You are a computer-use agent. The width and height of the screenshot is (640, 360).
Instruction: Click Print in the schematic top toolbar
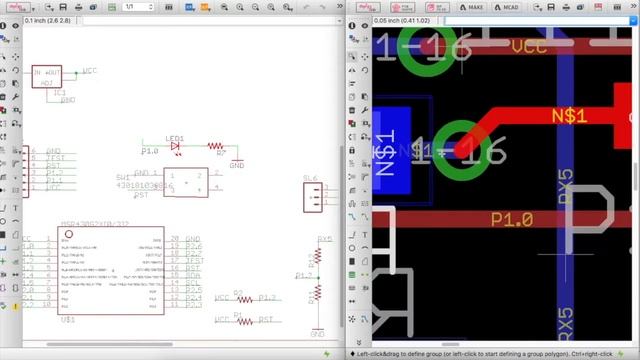tap(78, 7)
